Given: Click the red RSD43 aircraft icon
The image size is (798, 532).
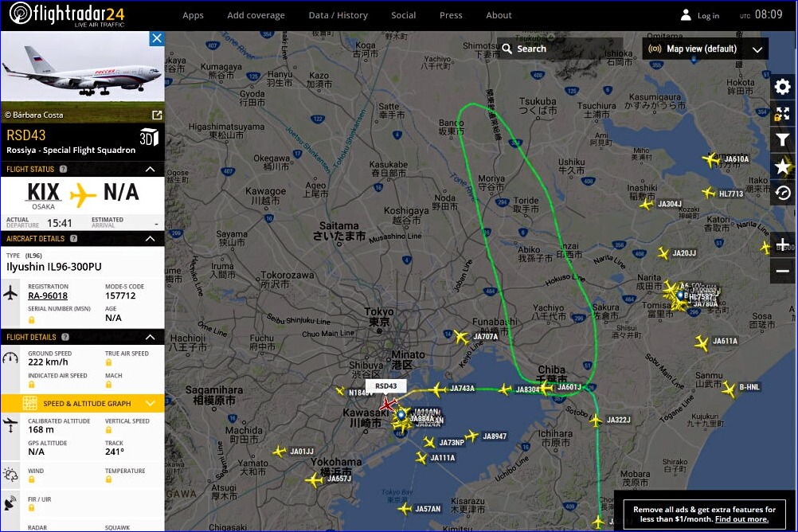Looking at the screenshot, I should tap(388, 405).
